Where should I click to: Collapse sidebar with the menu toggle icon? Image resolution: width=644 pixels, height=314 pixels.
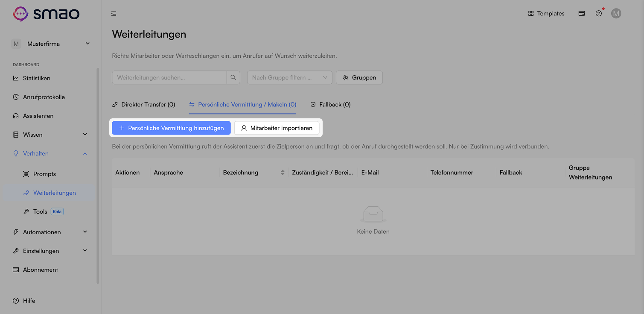[x=114, y=14]
